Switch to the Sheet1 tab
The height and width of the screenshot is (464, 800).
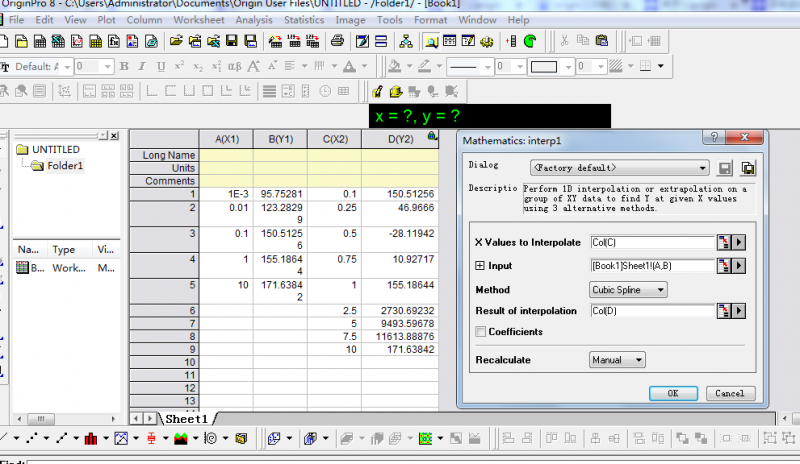(186, 419)
